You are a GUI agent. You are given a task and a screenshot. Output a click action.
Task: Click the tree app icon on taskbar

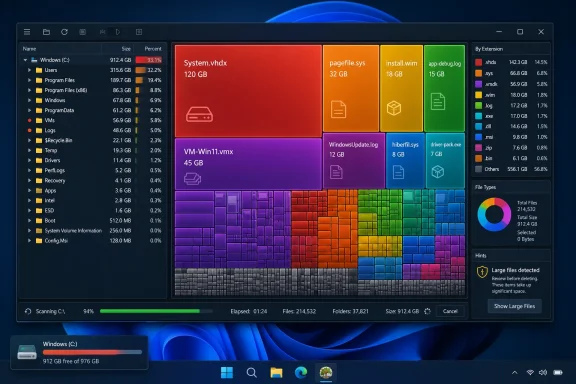(x=326, y=372)
